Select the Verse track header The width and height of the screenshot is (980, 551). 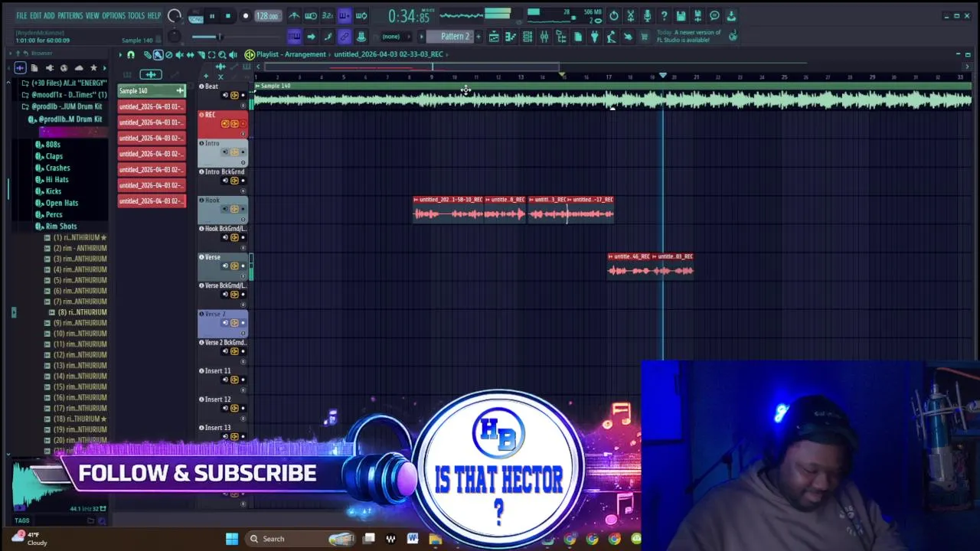click(x=223, y=267)
